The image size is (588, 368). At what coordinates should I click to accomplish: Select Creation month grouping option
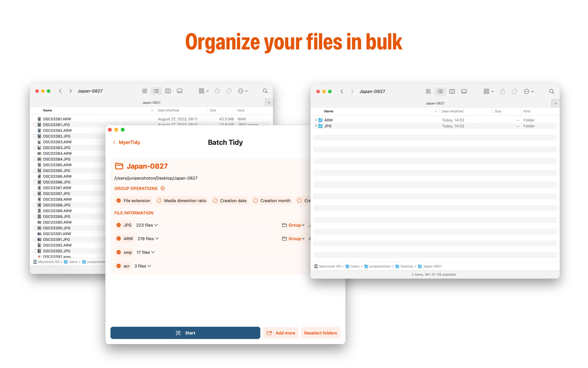[x=272, y=201]
